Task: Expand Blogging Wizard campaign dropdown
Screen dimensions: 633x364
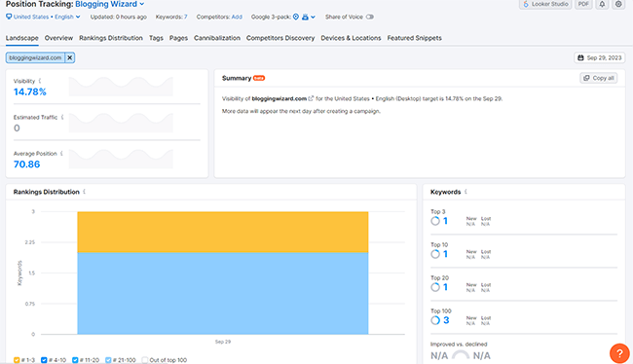Action: tap(110, 4)
